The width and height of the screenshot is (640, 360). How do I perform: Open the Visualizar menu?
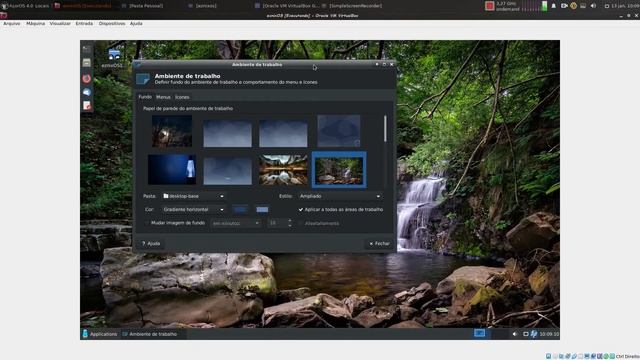(60, 24)
